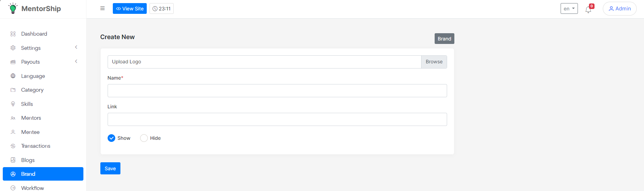Go to Category in sidebar

point(32,90)
